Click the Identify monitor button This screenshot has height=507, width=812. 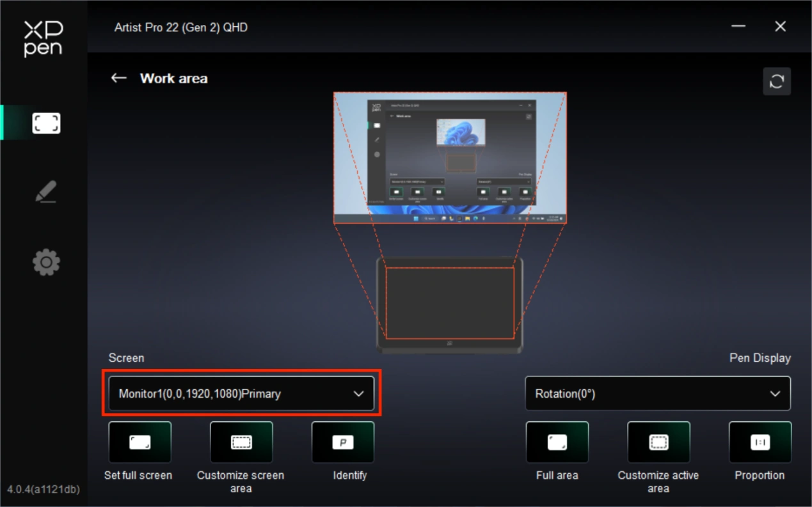coord(343,442)
